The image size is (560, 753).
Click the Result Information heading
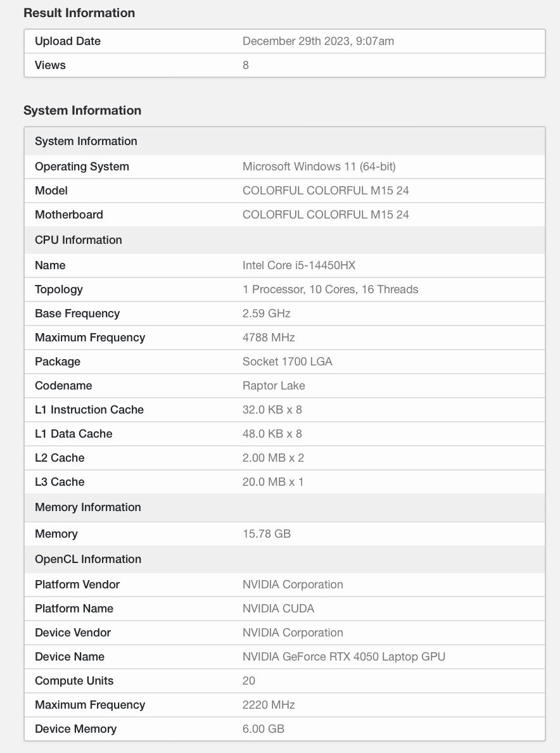79,13
